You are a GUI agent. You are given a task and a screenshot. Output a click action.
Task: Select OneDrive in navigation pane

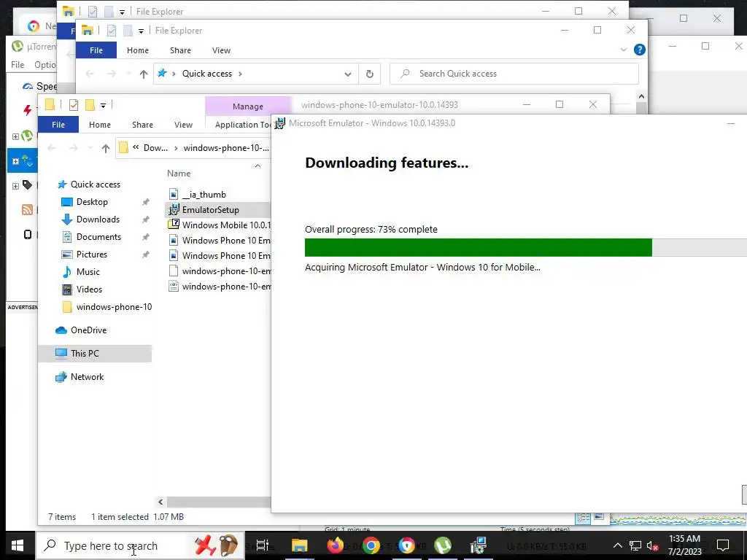pyautogui.click(x=88, y=330)
